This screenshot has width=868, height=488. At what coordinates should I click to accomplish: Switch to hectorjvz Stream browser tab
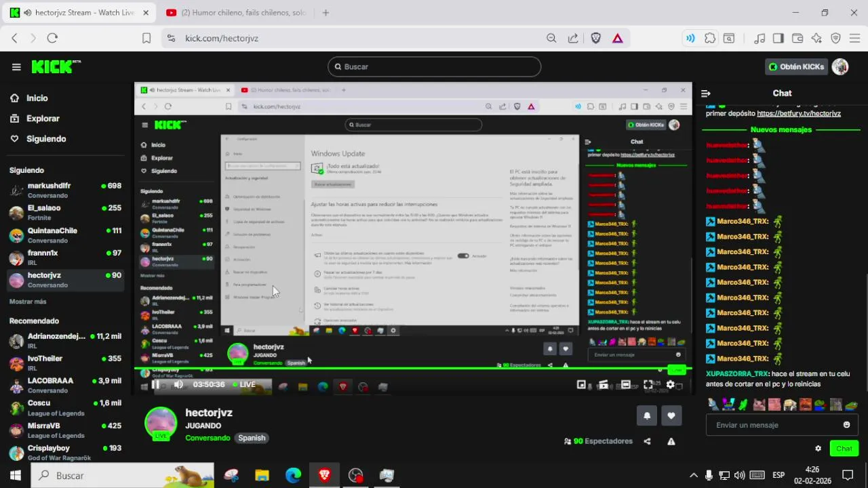(x=80, y=12)
